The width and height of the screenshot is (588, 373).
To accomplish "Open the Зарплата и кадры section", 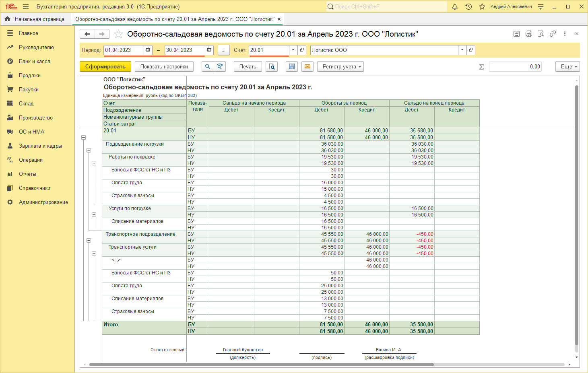I will tap(40, 146).
